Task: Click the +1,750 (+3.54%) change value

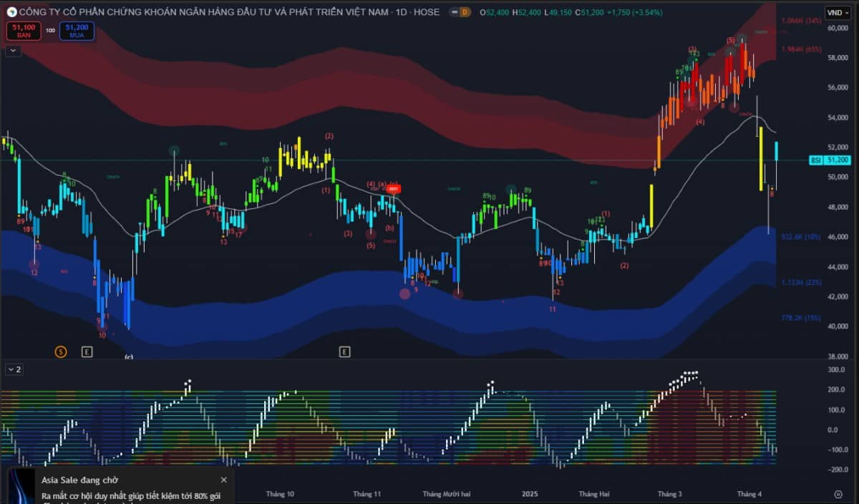Action: point(634,12)
